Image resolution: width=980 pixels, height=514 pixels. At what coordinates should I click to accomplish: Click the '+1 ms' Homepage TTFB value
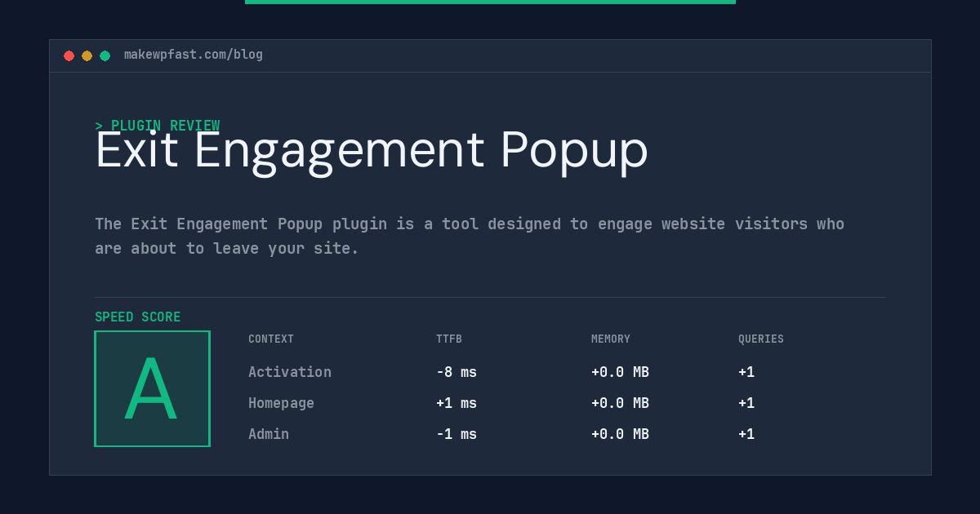coord(457,403)
